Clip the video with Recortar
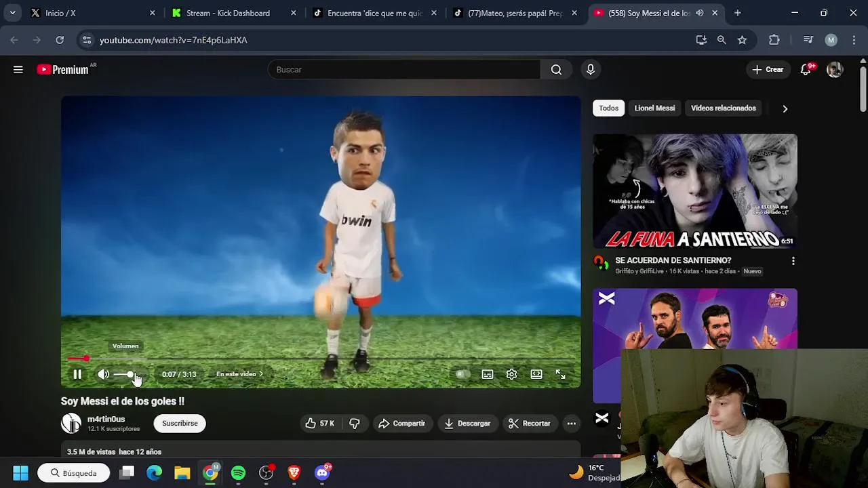This screenshot has width=868, height=488. [530, 423]
